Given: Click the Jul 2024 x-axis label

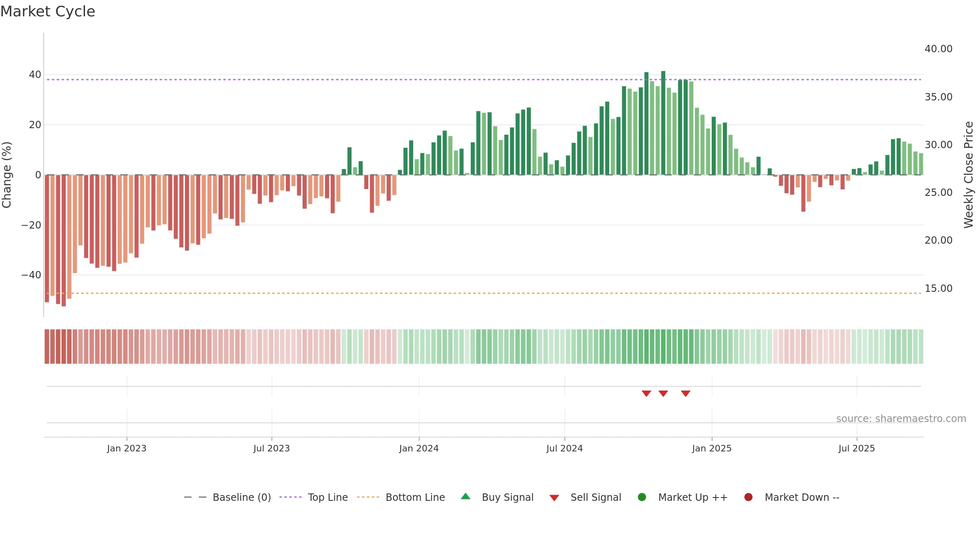Looking at the screenshot, I should pos(565,448).
